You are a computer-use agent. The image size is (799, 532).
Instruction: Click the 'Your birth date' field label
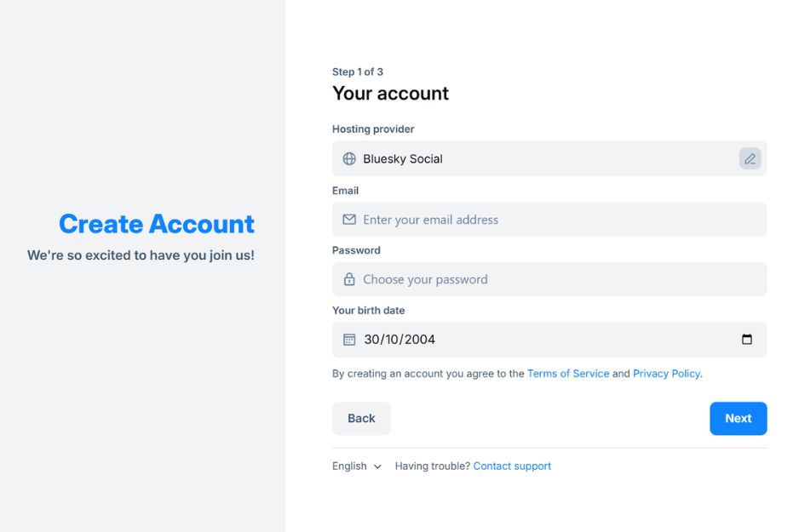click(x=369, y=311)
